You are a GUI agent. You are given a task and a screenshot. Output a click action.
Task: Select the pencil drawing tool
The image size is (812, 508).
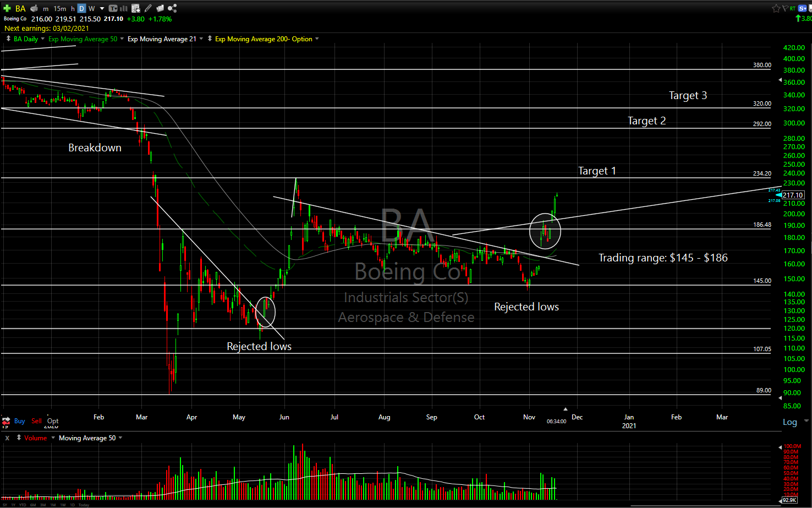(148, 8)
